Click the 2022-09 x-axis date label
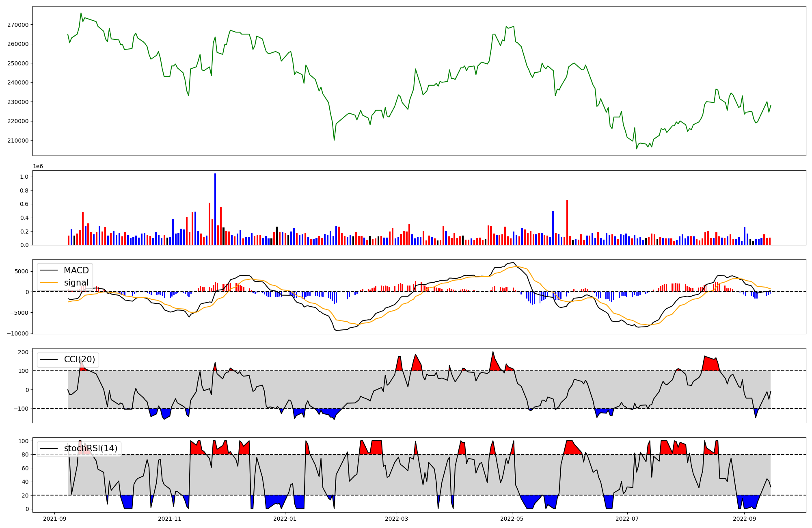812x528 pixels. coord(744,519)
